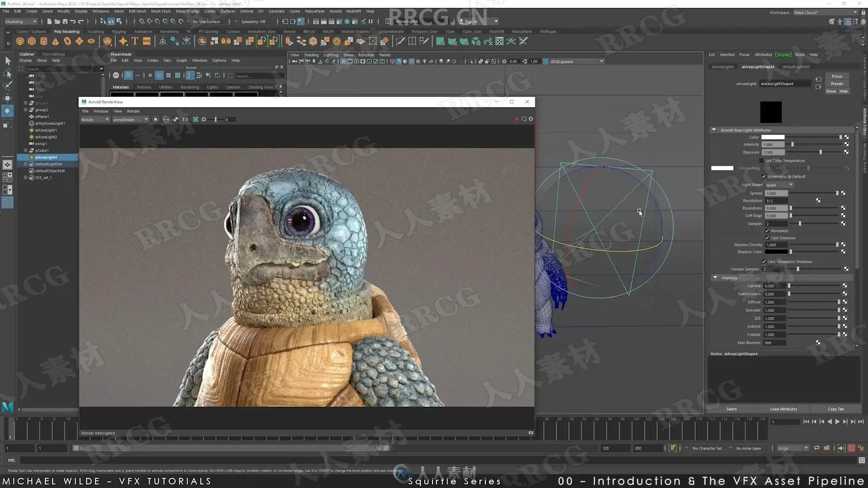The height and width of the screenshot is (488, 868).
Task: Select aiSkyDomeLight1 in the Outliner
Action: tap(50, 123)
